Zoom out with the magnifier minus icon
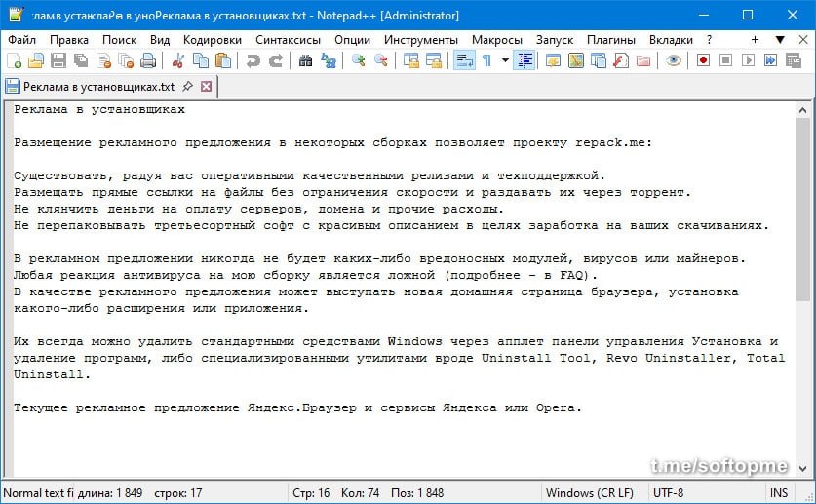The width and height of the screenshot is (816, 504). [380, 60]
